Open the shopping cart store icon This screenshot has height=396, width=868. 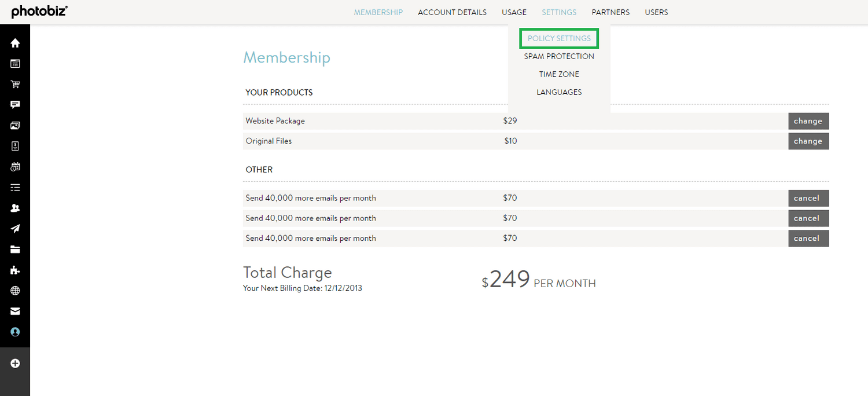(x=15, y=84)
